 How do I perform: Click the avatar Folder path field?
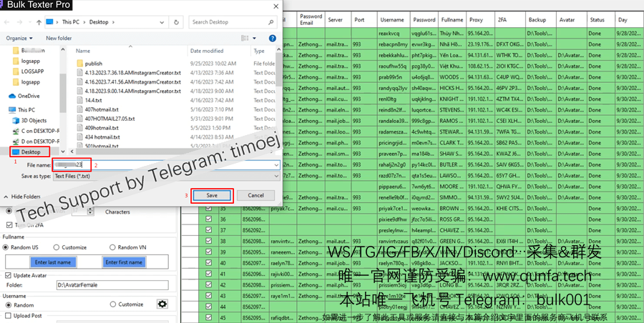tap(112, 285)
